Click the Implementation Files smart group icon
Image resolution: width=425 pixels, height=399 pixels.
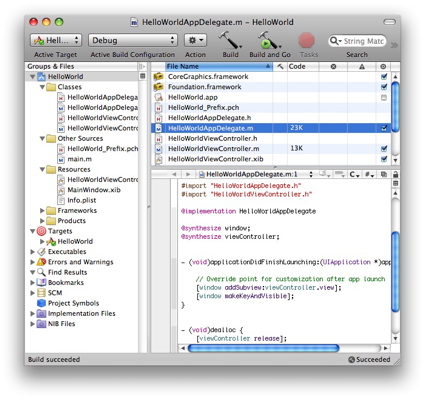(41, 314)
